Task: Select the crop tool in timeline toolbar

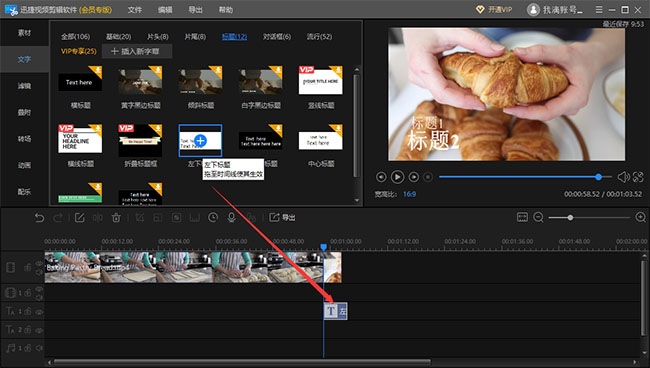Action: click(x=140, y=218)
